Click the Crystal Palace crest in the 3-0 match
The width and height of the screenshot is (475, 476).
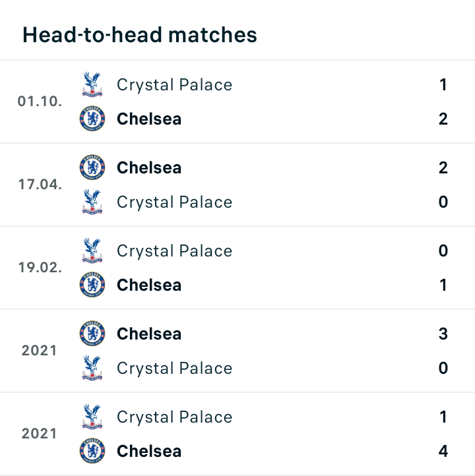(x=92, y=368)
